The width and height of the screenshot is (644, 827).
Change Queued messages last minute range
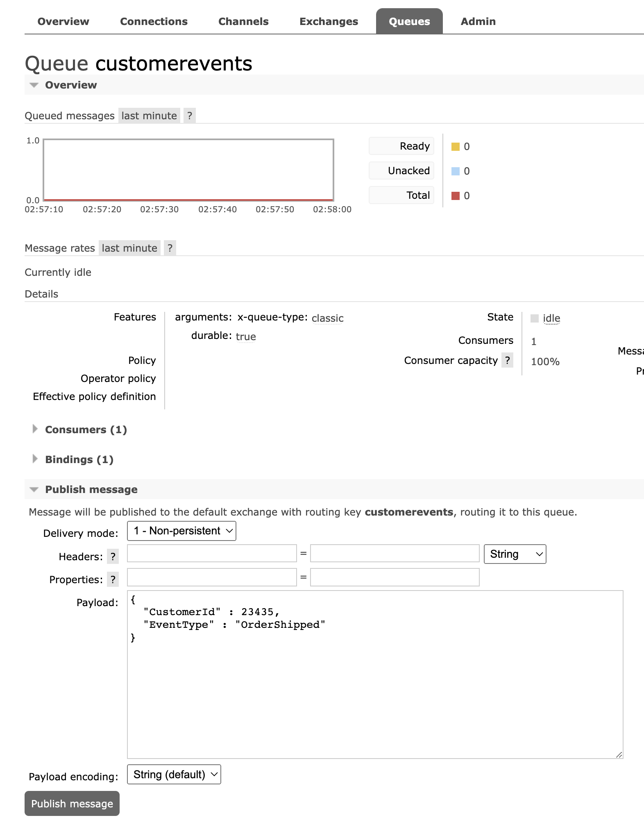coord(149,116)
